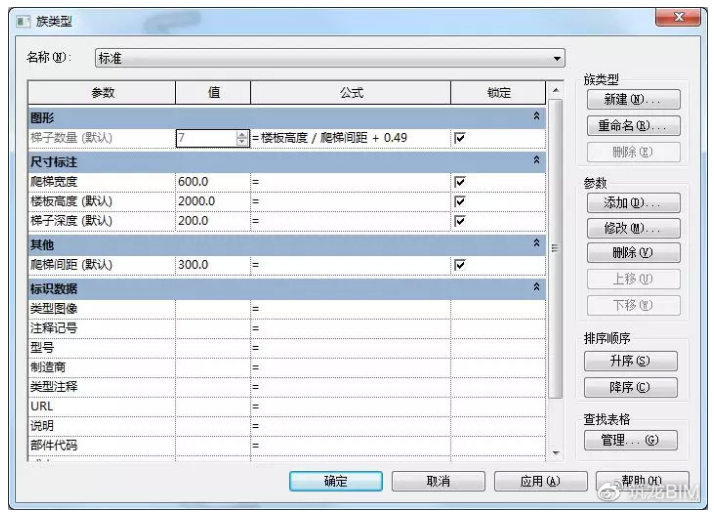Click the 梯子数量 value spinner arrows

click(242, 138)
